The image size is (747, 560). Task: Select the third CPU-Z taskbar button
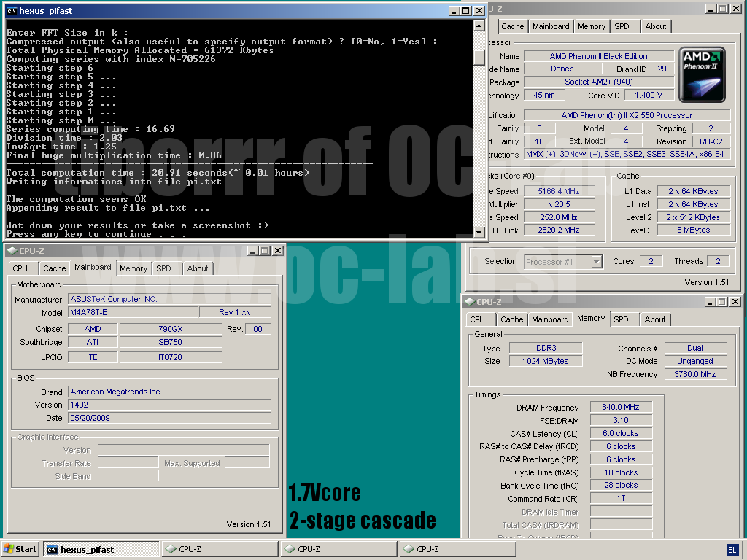click(x=458, y=549)
